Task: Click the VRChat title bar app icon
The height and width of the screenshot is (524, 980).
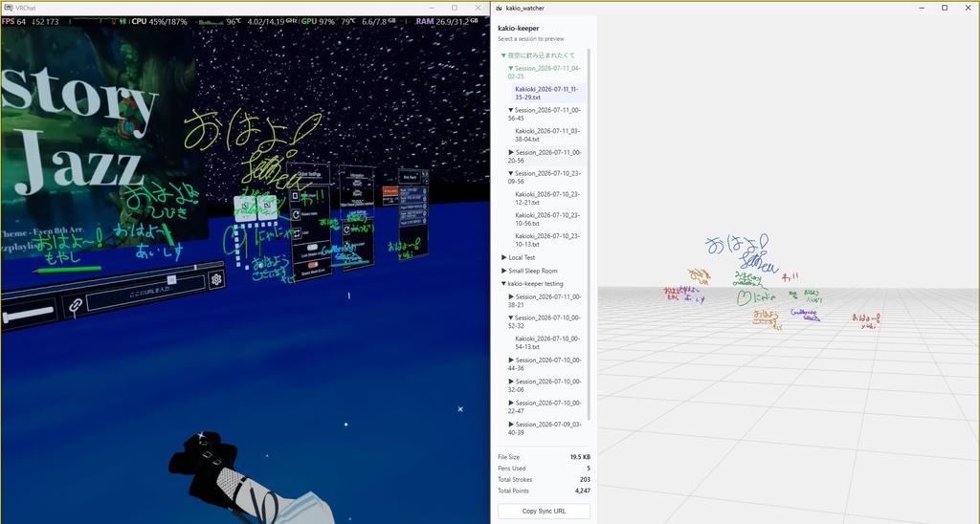Action: [8, 8]
